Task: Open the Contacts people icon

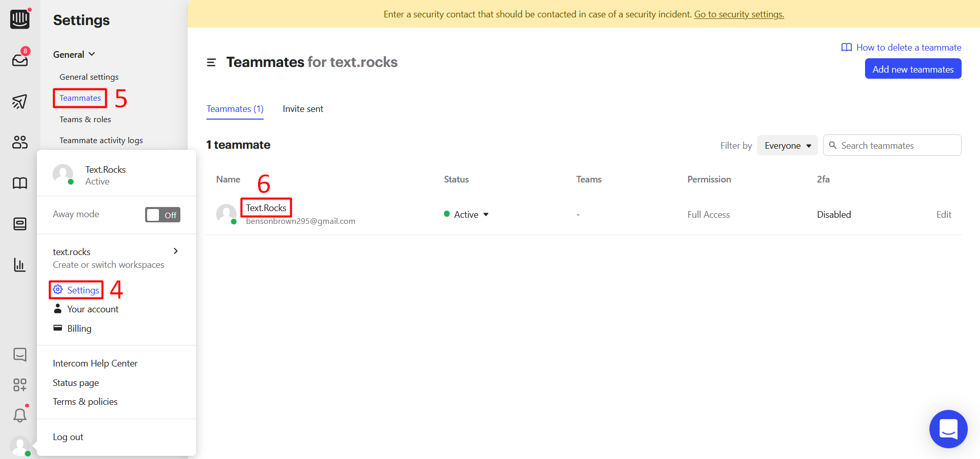Action: (x=20, y=142)
